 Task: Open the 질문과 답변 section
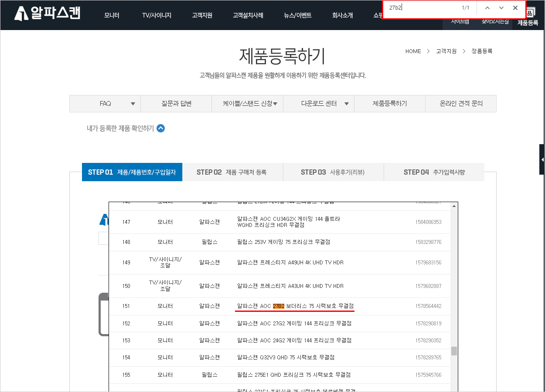176,104
